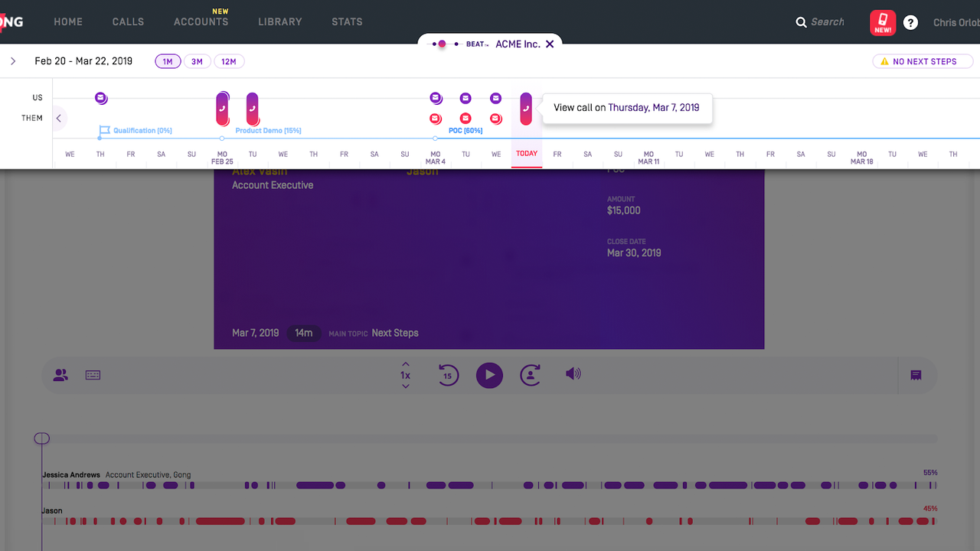Skip to the next speaker icon
The image size is (980, 551).
click(x=530, y=375)
